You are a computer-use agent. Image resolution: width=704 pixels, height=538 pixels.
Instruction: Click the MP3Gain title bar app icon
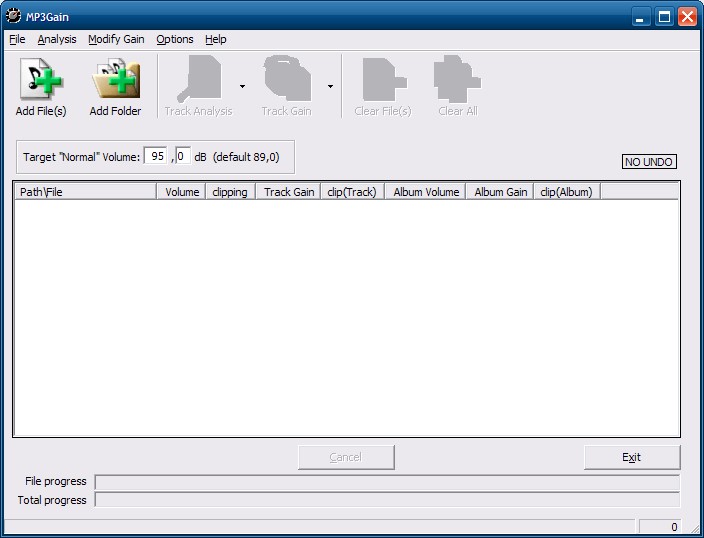(x=14, y=16)
